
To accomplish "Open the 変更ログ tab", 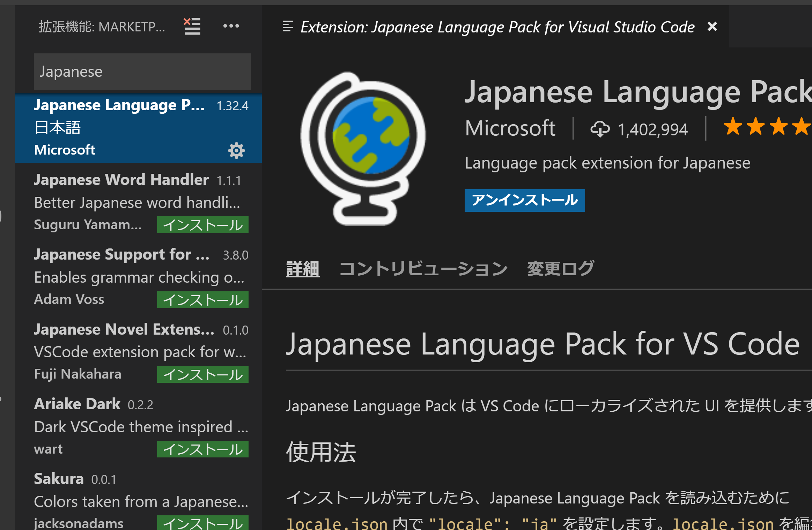I will [x=561, y=269].
